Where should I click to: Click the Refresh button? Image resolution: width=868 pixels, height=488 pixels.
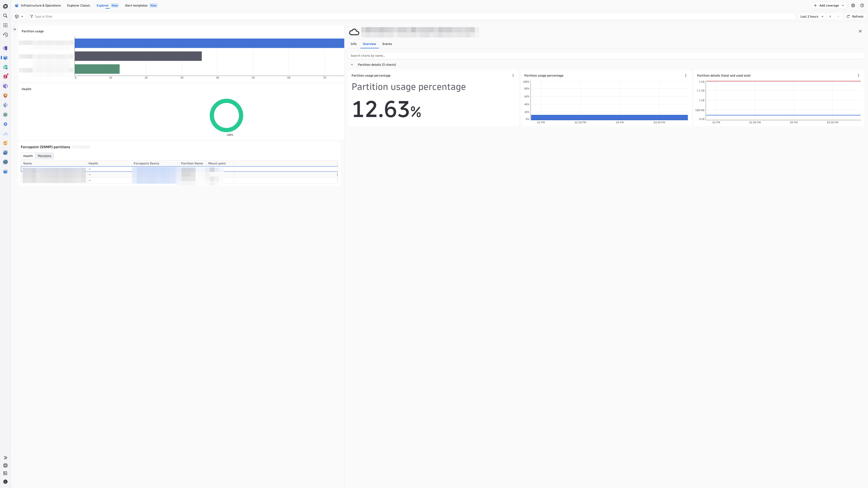tap(855, 16)
